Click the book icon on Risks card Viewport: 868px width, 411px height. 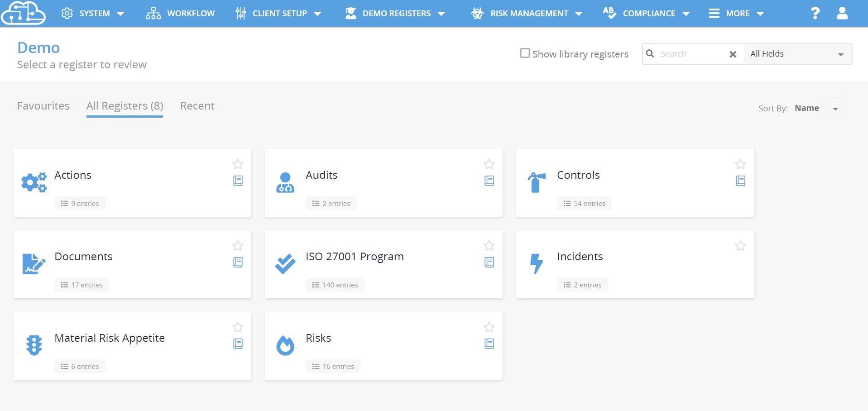pos(489,344)
